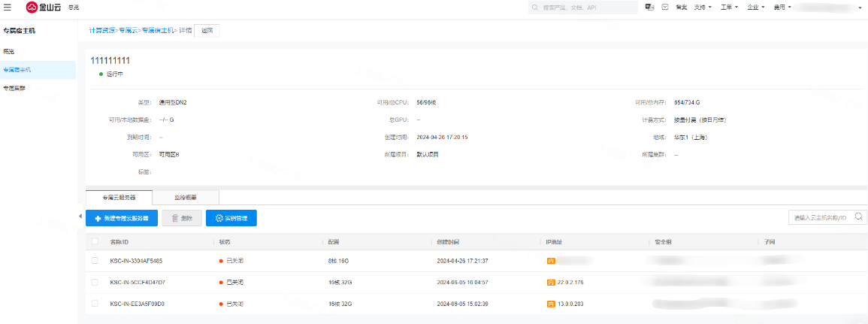
Task: Open the hamburger navigation menu
Action: click(x=8, y=8)
